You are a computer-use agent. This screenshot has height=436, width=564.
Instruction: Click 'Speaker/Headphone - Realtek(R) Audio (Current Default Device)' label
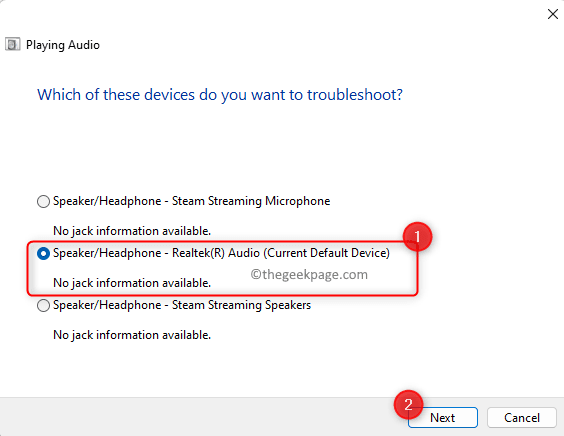(x=221, y=253)
